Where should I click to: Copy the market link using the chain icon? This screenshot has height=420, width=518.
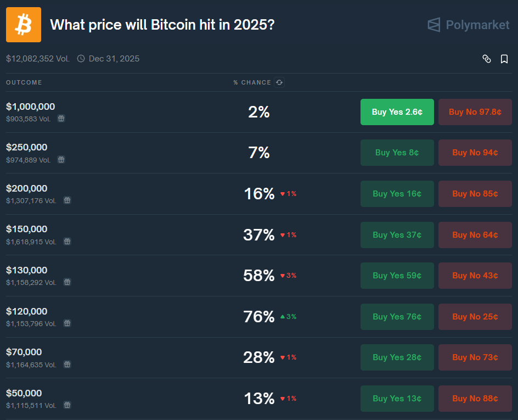click(x=487, y=59)
